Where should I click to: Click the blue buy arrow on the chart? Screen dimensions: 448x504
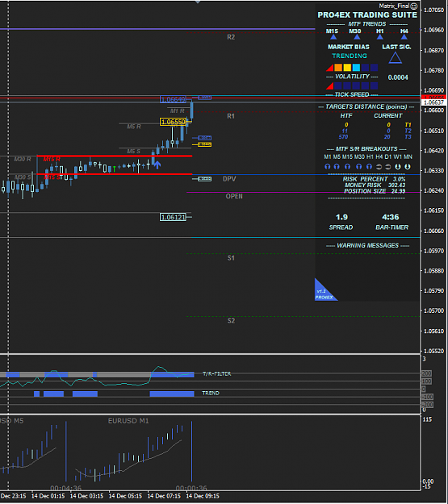point(157,165)
